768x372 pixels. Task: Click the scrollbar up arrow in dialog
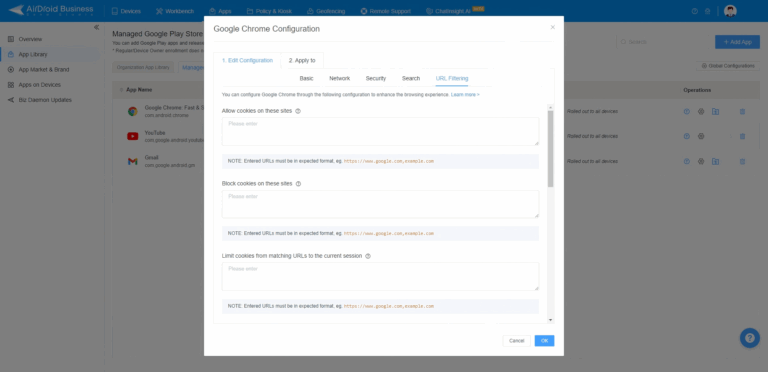click(551, 107)
